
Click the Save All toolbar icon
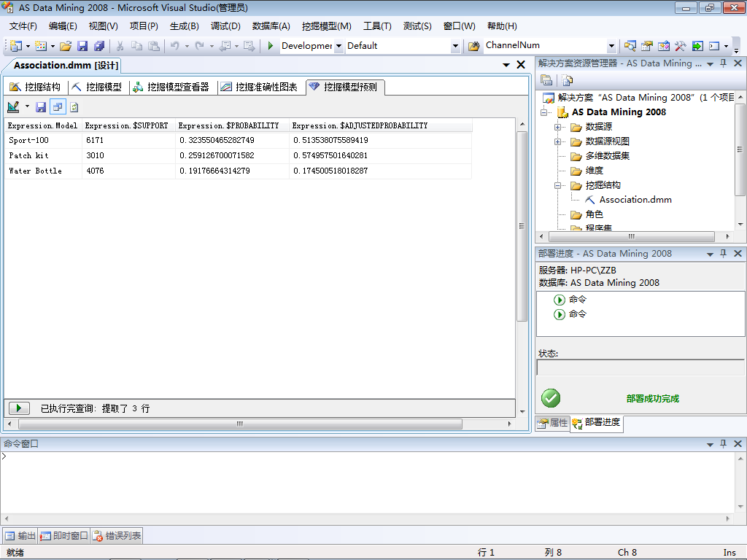(99, 46)
